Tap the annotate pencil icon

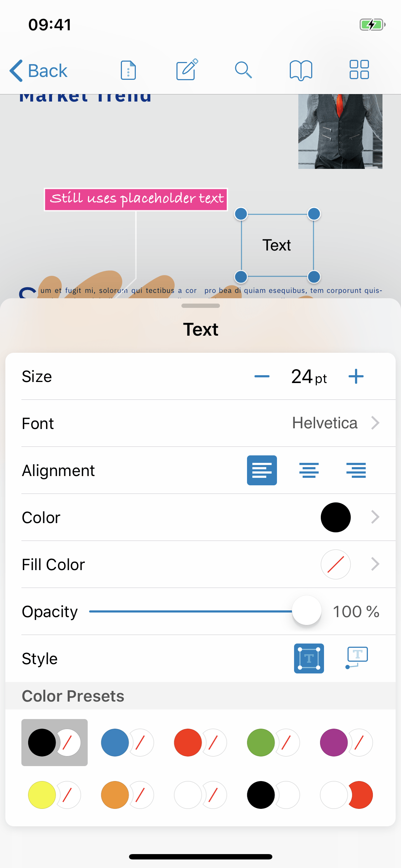187,70
